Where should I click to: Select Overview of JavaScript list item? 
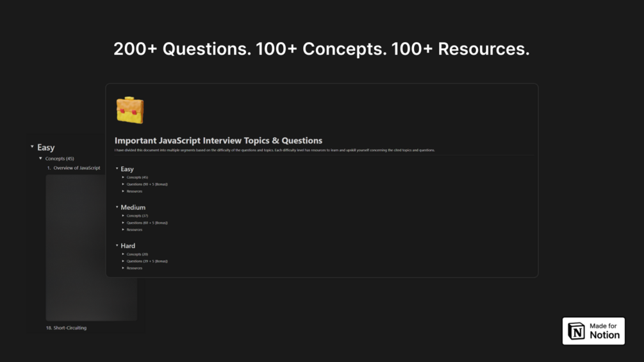click(74, 168)
